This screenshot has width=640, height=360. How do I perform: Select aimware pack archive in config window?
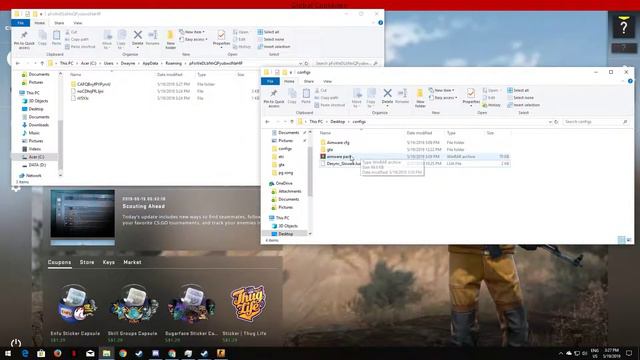pyautogui.click(x=339, y=156)
